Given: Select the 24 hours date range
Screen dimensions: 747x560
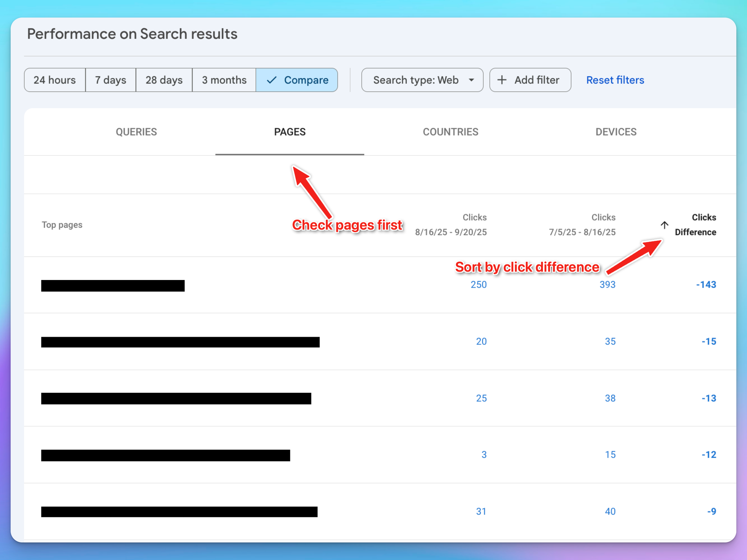Looking at the screenshot, I should tap(55, 80).
